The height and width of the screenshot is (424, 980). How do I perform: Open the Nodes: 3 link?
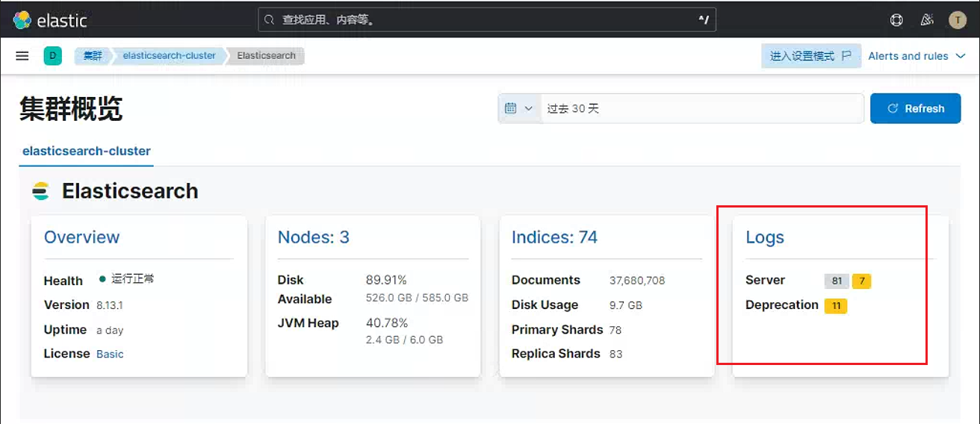click(314, 237)
